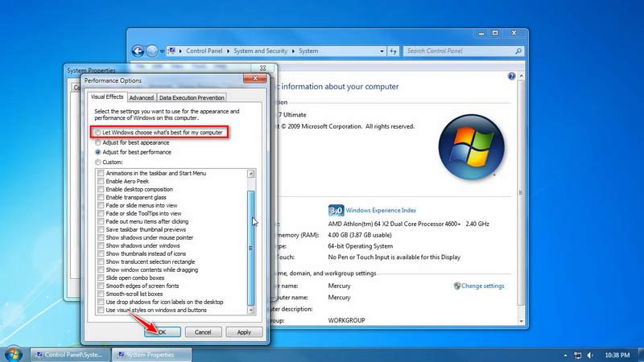Click System window scroll up arrow
The height and width of the screenshot is (362, 644).
pyautogui.click(x=521, y=76)
